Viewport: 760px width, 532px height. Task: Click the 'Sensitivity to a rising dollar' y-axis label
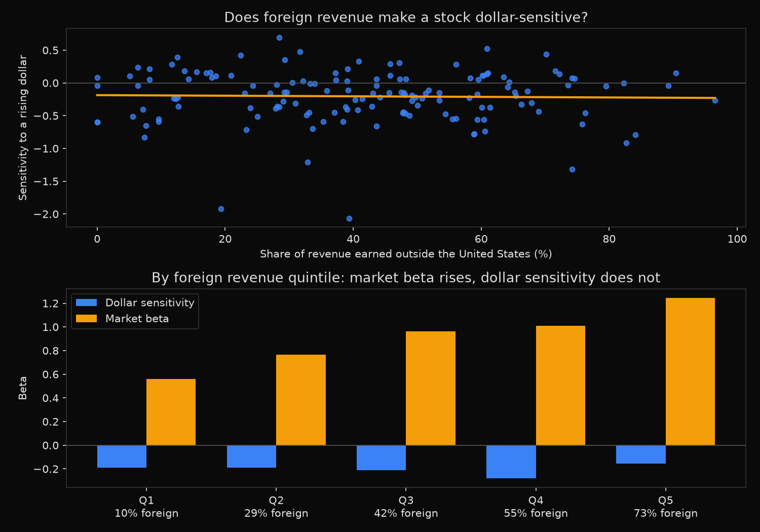(x=23, y=128)
